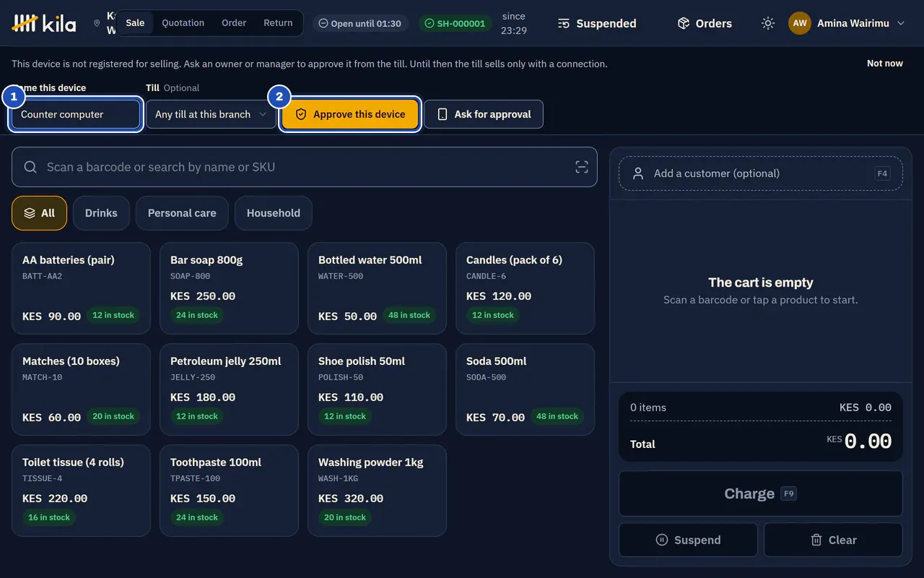Approve this device

(x=351, y=114)
